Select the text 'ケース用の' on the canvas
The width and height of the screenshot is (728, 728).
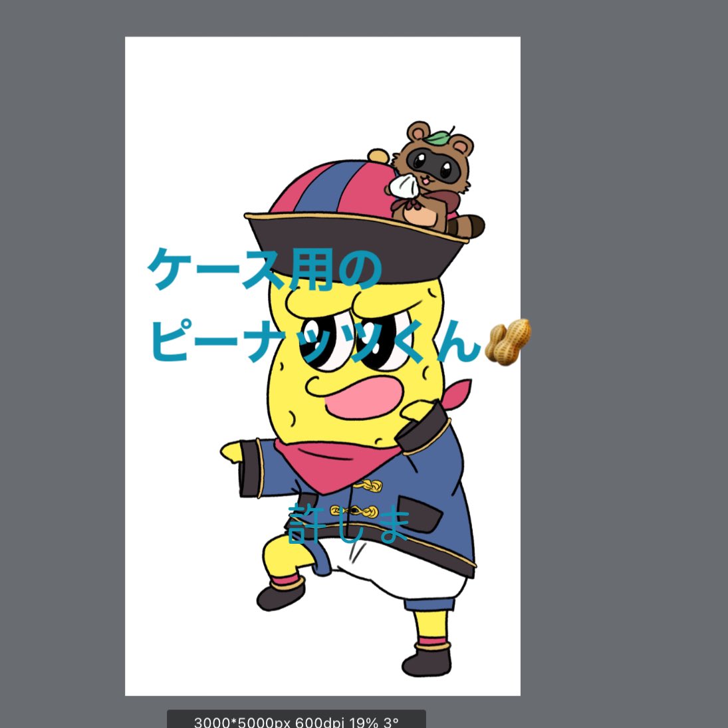[265, 269]
